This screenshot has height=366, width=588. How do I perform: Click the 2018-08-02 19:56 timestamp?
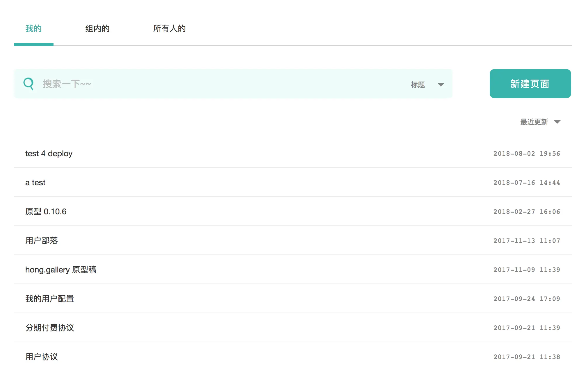tap(527, 153)
